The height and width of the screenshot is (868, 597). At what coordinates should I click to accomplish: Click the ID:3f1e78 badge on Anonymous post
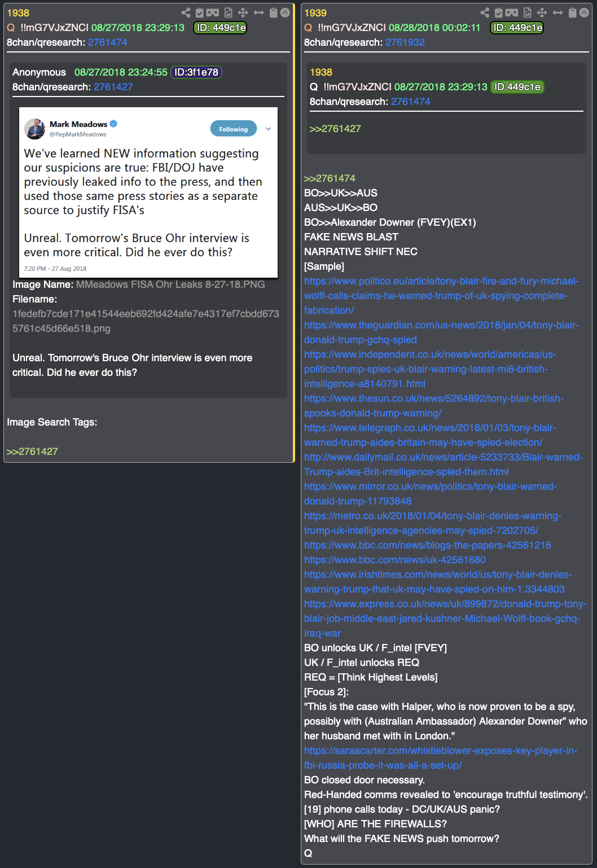click(x=196, y=72)
